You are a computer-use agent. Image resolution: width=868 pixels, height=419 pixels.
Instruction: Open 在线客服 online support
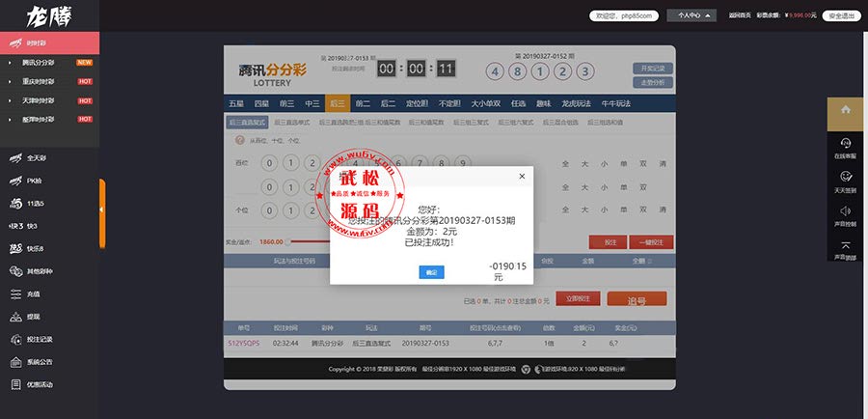[845, 149]
